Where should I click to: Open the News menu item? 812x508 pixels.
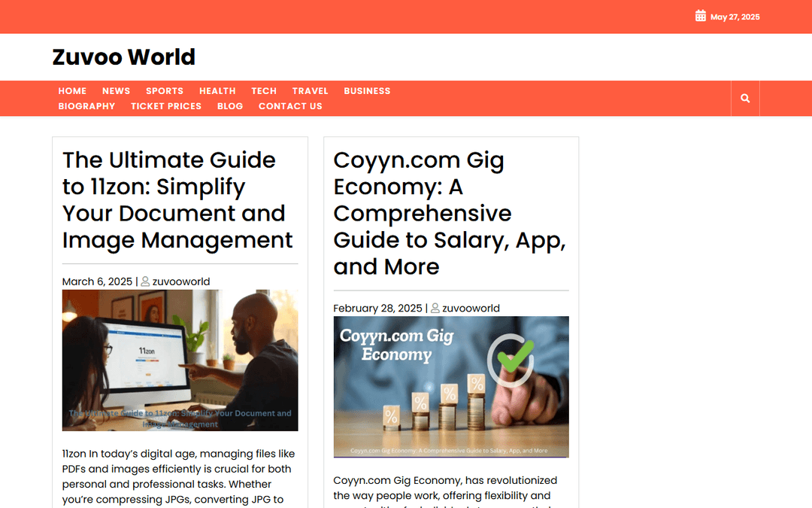pyautogui.click(x=116, y=91)
